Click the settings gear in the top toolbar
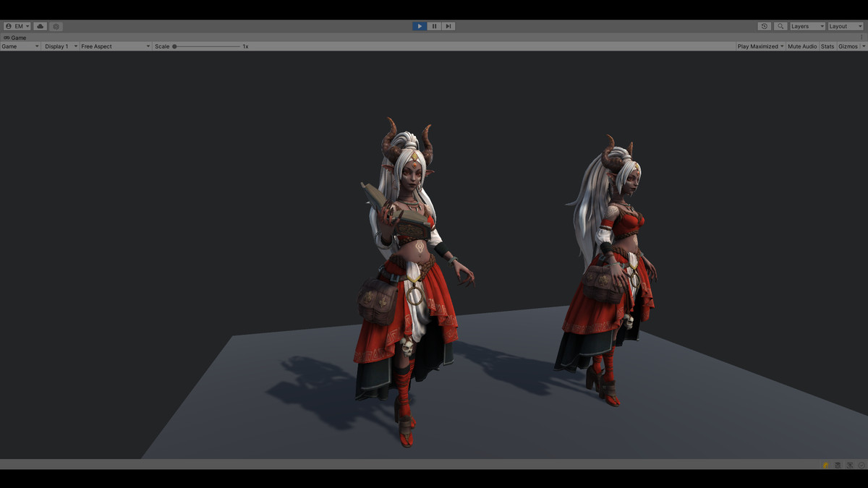Screen dimensions: 868x488 [x=56, y=26]
